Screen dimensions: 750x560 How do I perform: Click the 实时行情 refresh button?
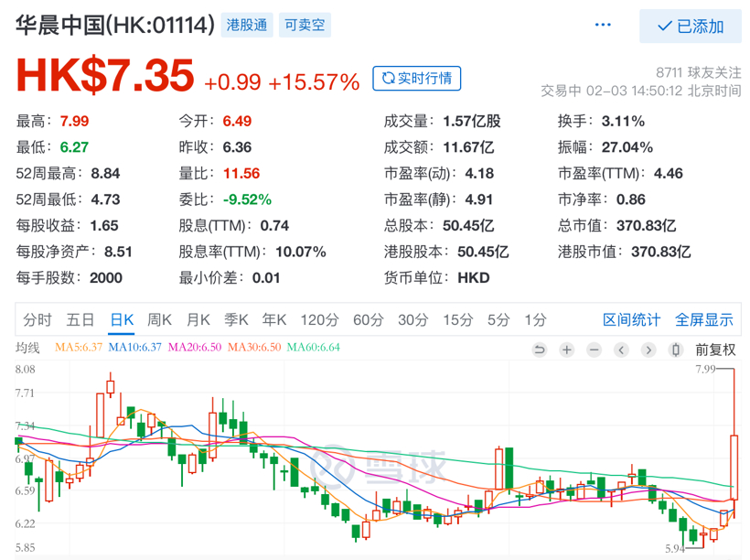click(417, 79)
